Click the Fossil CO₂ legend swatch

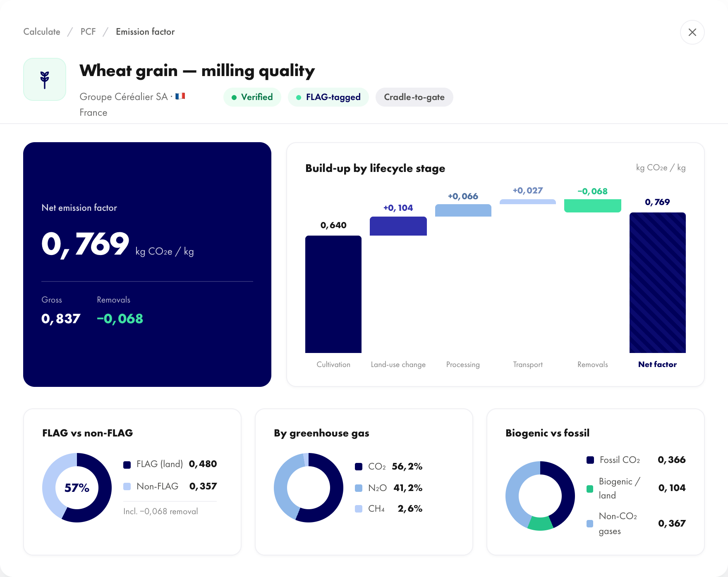click(590, 460)
